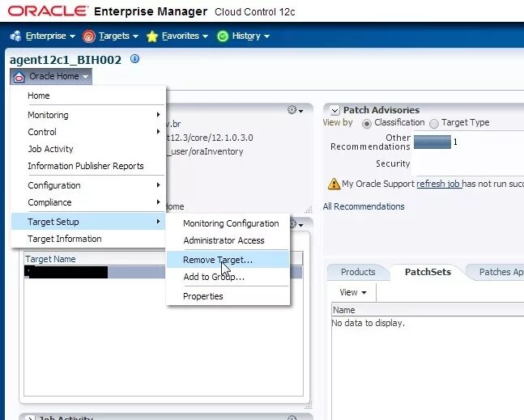This screenshot has width=524, height=420.
Task: Switch to the PatchSets tab
Action: 428,272
